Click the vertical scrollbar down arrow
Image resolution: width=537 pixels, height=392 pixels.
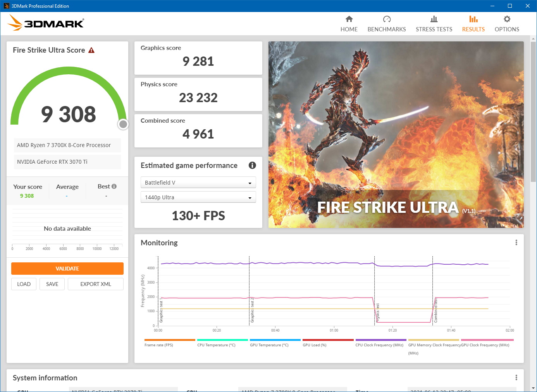(534, 388)
